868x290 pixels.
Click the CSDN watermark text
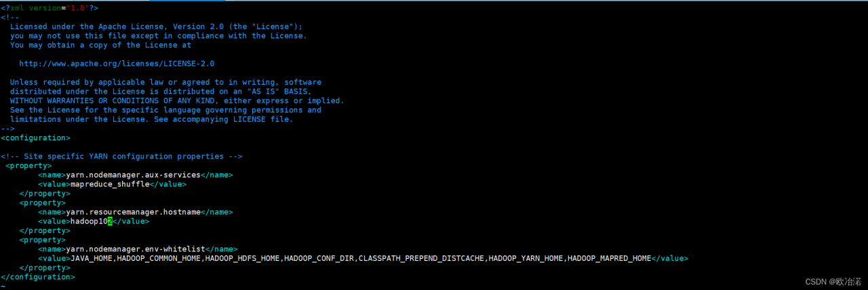point(833,281)
